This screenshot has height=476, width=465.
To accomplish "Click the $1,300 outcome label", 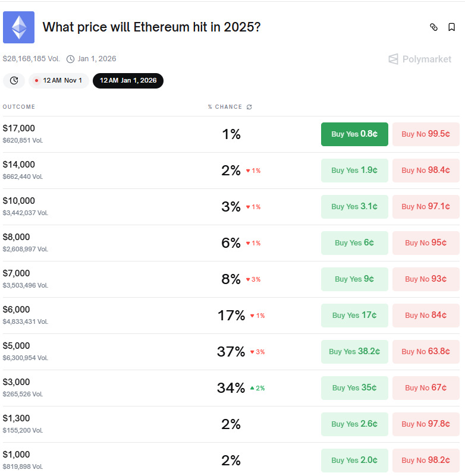I will tap(16, 418).
